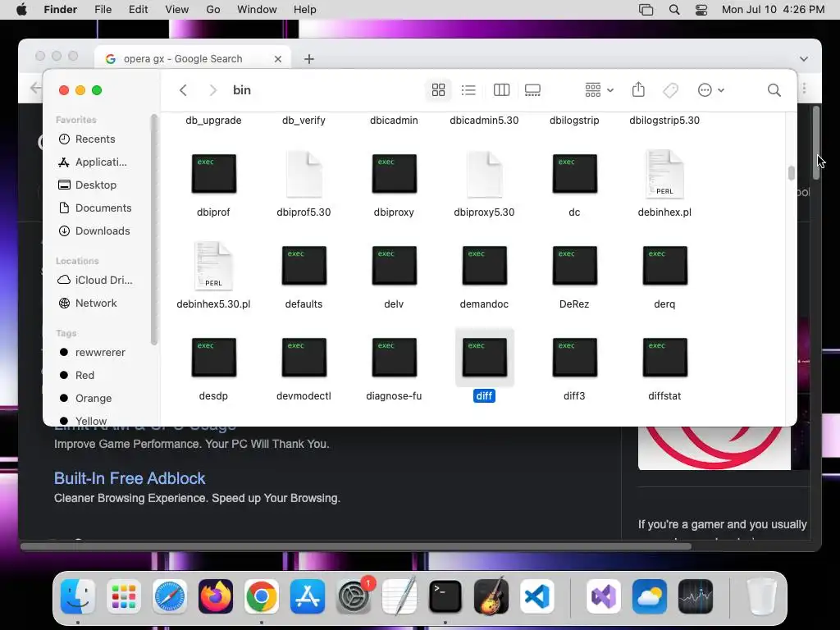Open the Built-In Free Adblock link
The width and height of the screenshot is (840, 630).
pyautogui.click(x=130, y=478)
